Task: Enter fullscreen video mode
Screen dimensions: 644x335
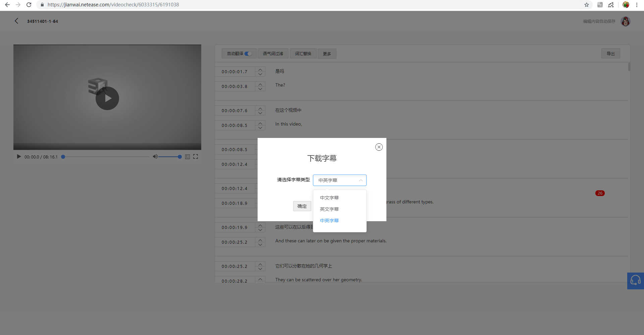Action: [x=196, y=156]
